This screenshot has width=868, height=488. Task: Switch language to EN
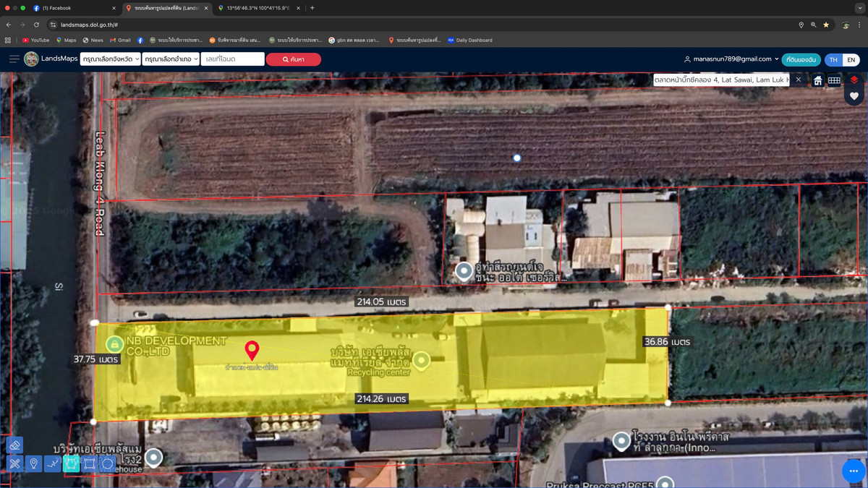851,59
